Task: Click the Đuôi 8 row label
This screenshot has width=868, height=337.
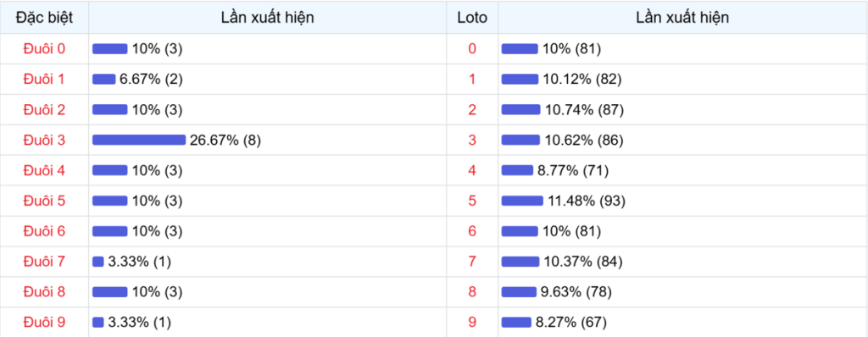Action: click(44, 291)
